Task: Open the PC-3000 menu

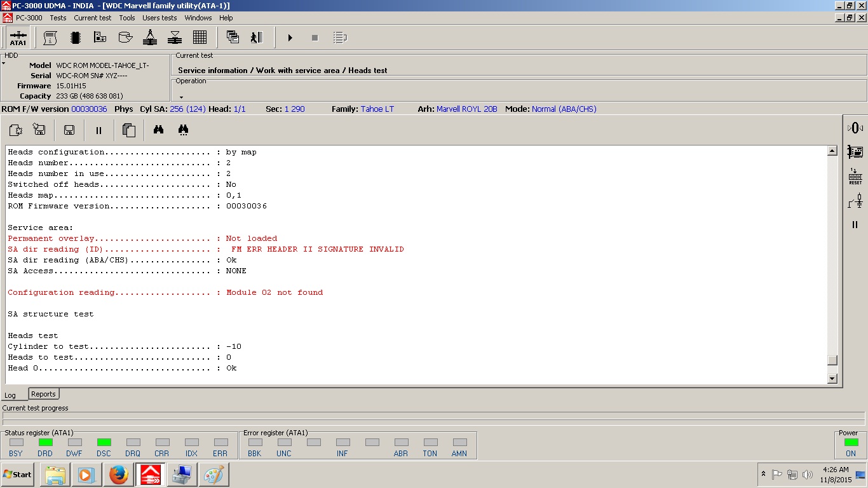Action: [29, 18]
